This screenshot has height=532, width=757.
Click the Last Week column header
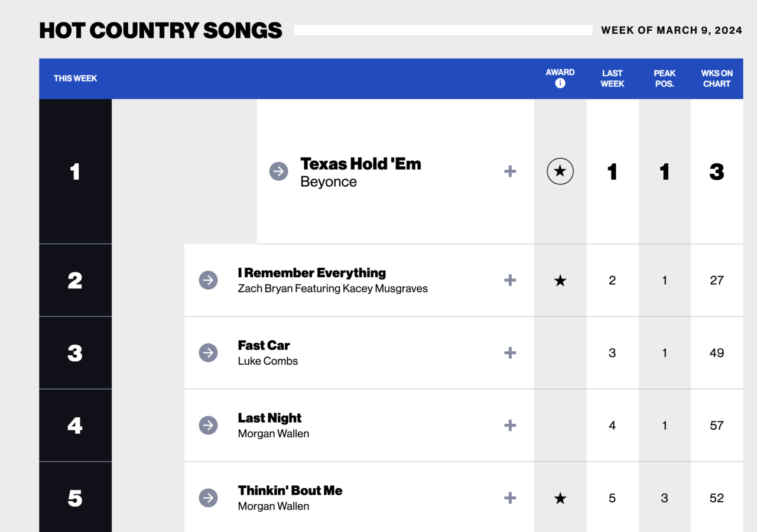point(612,79)
